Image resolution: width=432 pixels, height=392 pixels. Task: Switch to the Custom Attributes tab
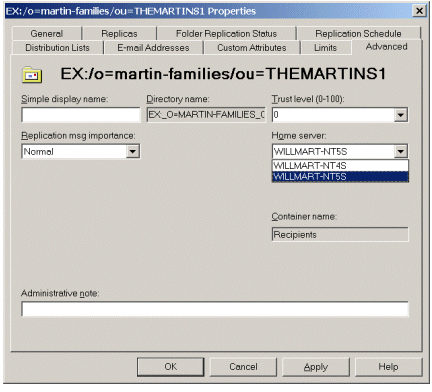(x=252, y=48)
